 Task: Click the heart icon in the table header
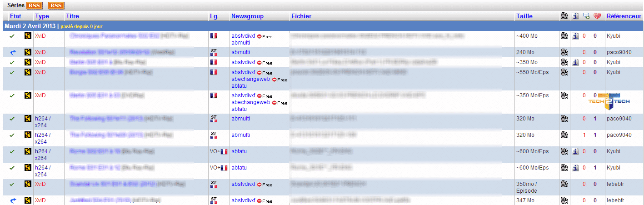[597, 16]
